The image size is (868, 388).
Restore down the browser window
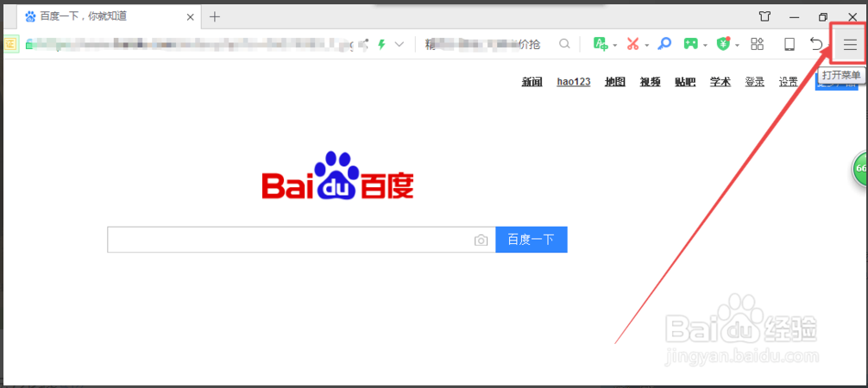pyautogui.click(x=823, y=16)
